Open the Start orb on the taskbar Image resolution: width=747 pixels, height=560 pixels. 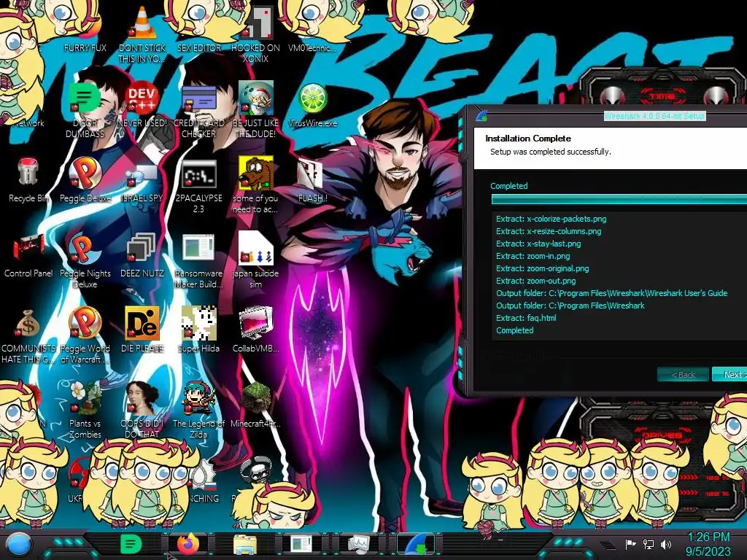coord(19,544)
